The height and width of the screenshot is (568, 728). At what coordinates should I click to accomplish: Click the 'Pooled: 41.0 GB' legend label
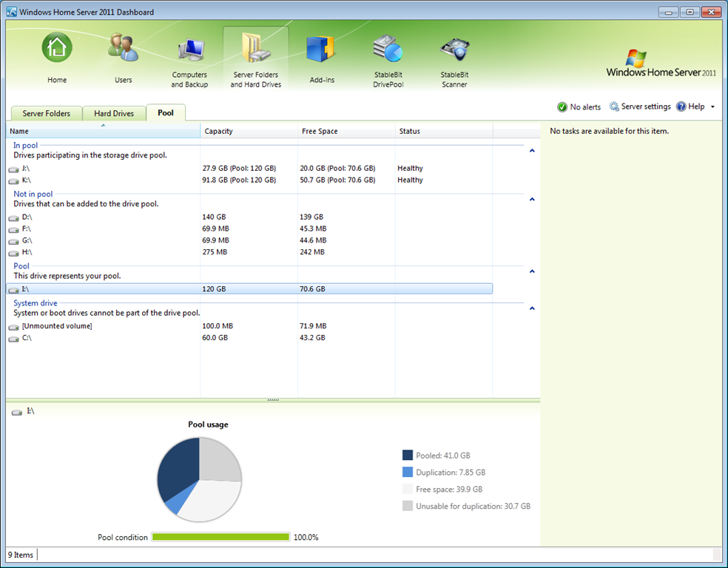(x=443, y=456)
